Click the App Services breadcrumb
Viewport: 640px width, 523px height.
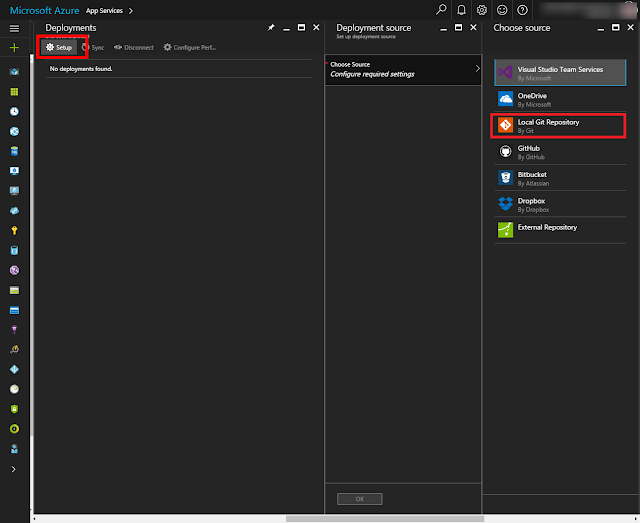[104, 11]
